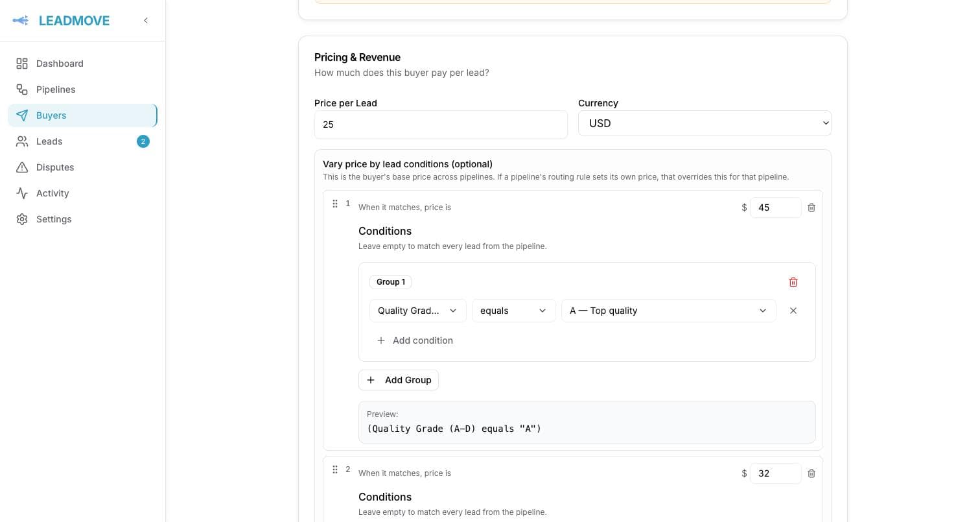Click the Leads people icon

click(x=22, y=141)
